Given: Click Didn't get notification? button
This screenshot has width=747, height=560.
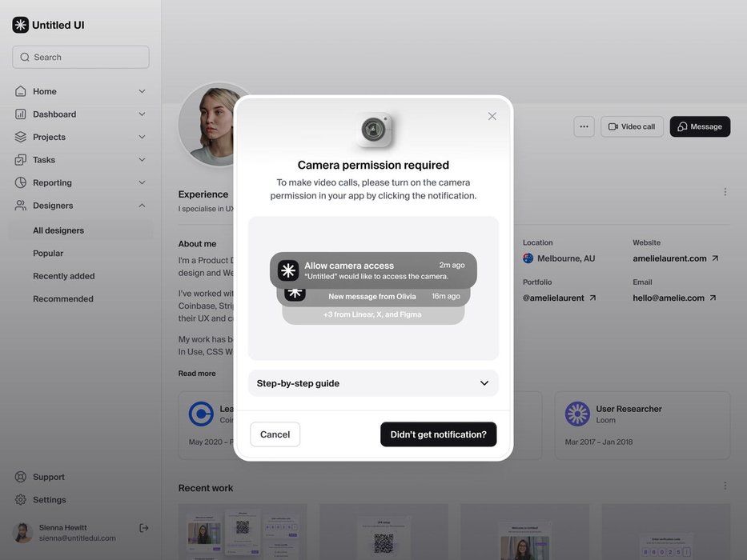Looking at the screenshot, I should click(438, 434).
